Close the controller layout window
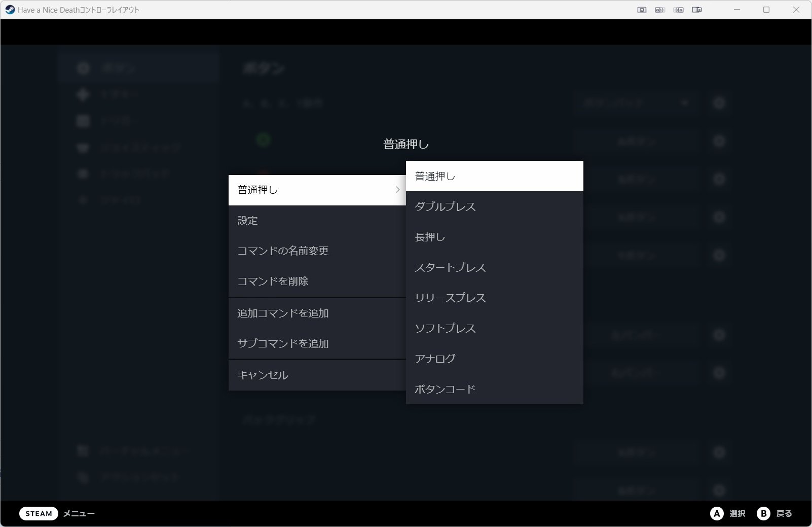The width and height of the screenshot is (812, 527). coord(796,10)
